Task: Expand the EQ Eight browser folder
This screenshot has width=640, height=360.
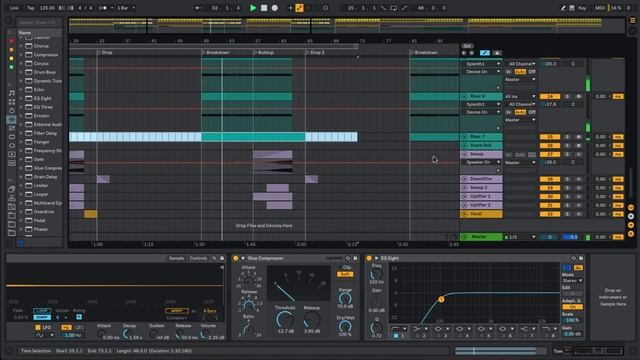Action: (x=21, y=98)
